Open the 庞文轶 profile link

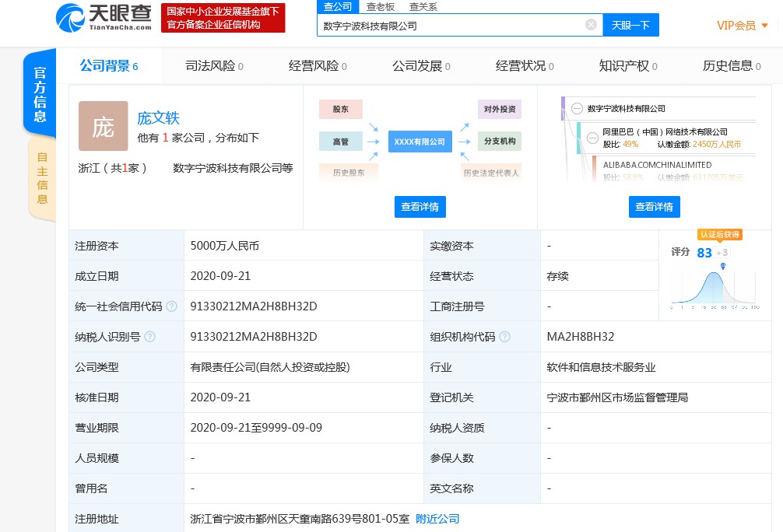158,118
